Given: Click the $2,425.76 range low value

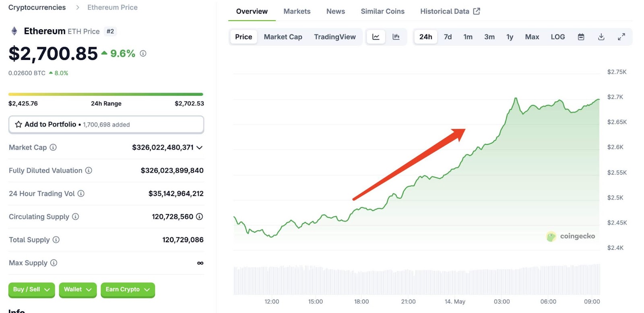Looking at the screenshot, I should (x=23, y=103).
